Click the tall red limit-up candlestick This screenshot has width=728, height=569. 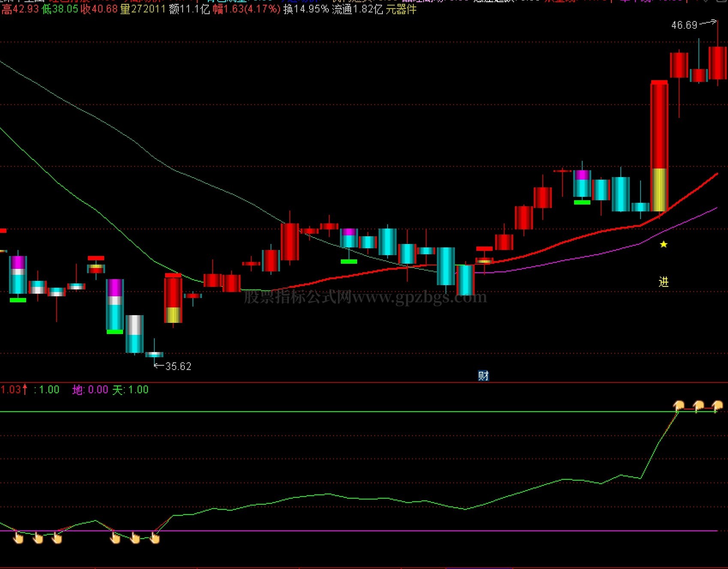pos(659,146)
